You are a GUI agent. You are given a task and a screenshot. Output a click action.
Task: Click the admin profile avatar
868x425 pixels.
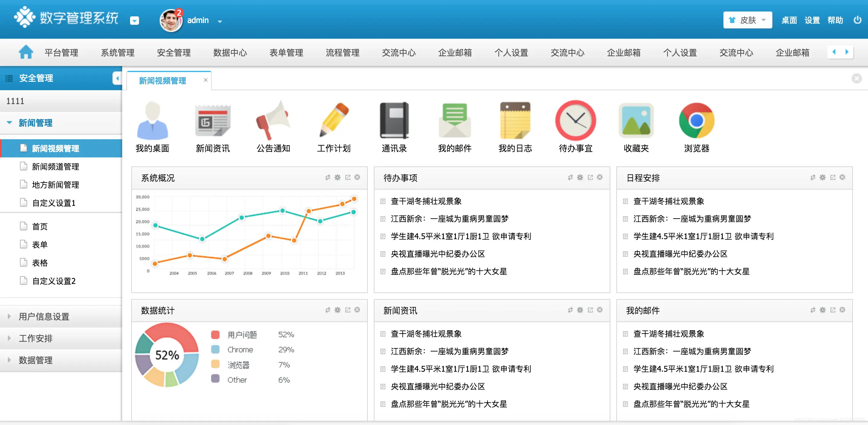coord(171,20)
